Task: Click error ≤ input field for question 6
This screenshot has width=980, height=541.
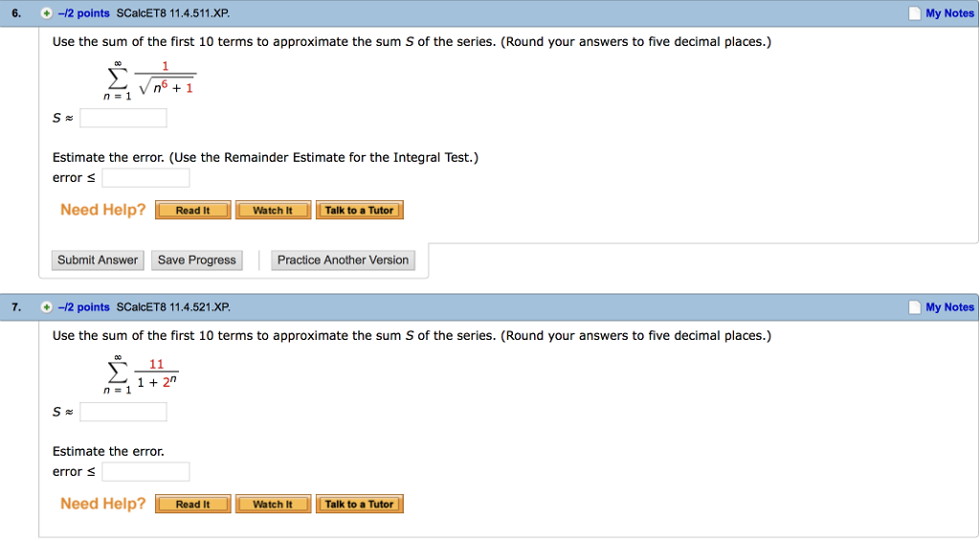Action: 146,178
